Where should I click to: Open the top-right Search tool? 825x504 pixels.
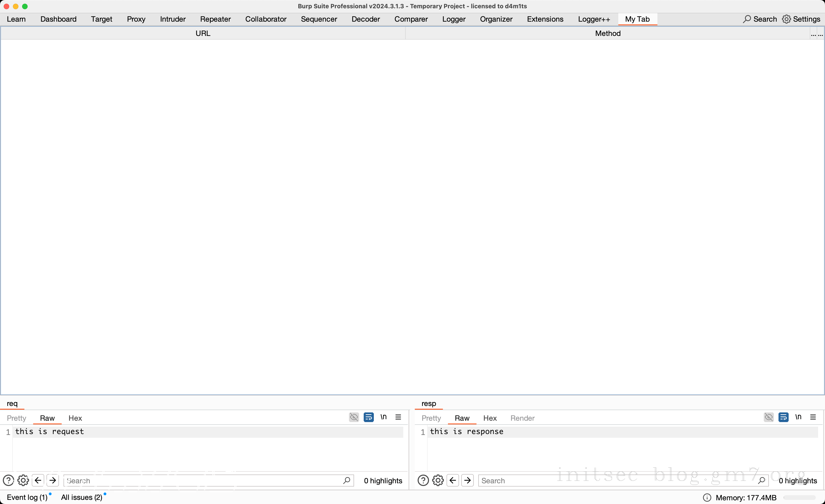(760, 19)
